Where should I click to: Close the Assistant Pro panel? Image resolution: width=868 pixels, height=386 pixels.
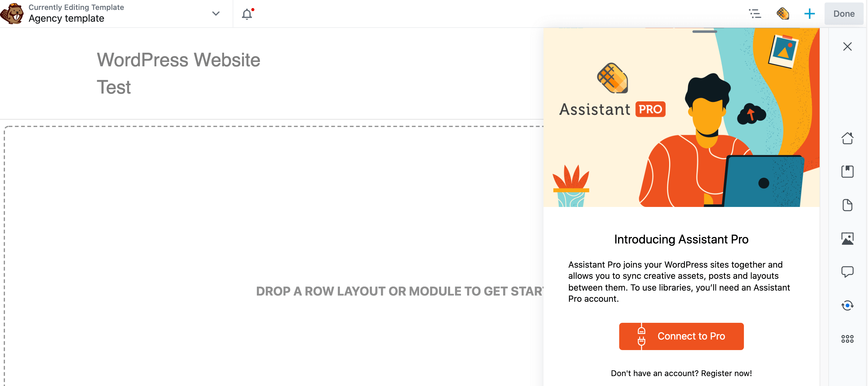[x=847, y=46]
